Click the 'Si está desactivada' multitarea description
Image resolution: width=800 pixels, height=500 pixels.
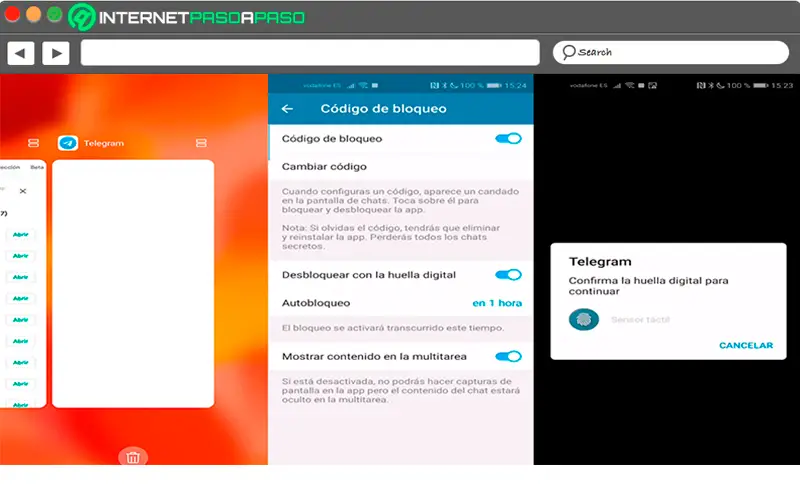click(x=401, y=390)
